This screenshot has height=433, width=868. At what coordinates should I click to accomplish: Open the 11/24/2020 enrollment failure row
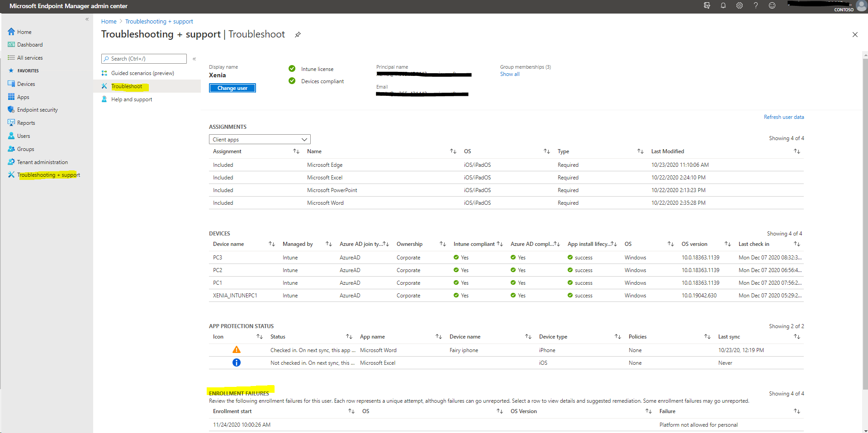(x=506, y=425)
